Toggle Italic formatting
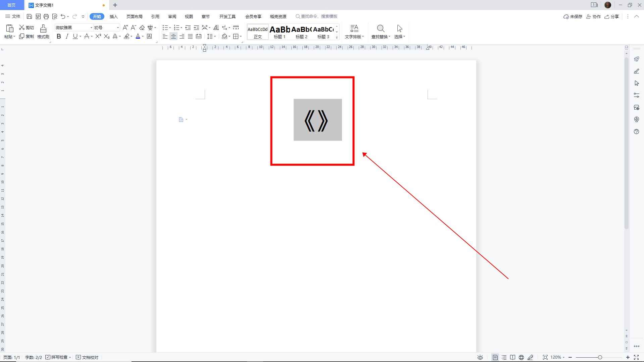 click(67, 36)
